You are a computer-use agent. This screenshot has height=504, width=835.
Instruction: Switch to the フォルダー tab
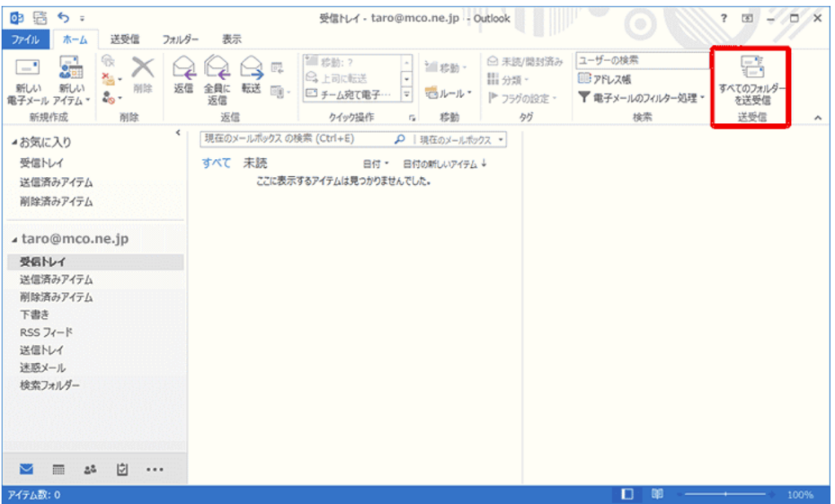pyautogui.click(x=180, y=39)
